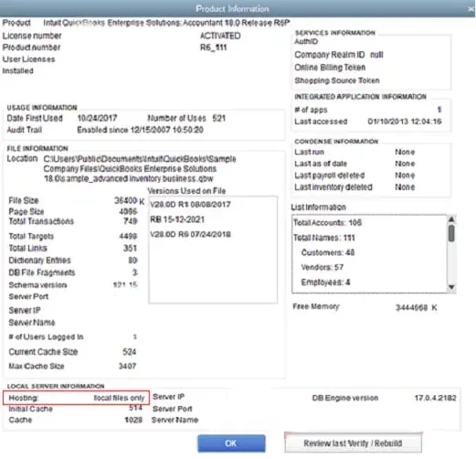Image resolution: width=476 pixels, height=459 pixels.
Task: Click the File Size value 36400 K
Action: [x=129, y=200]
